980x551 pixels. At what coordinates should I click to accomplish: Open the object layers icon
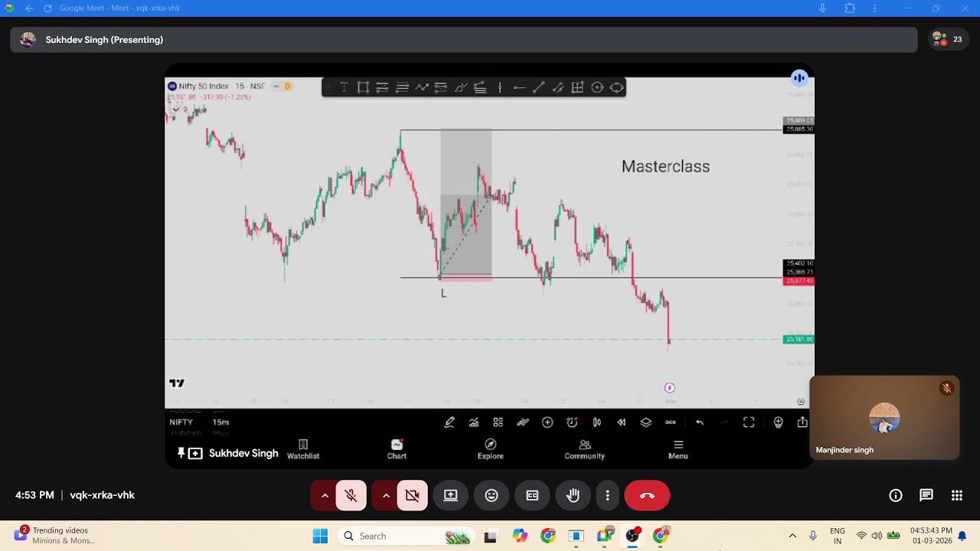click(x=645, y=422)
